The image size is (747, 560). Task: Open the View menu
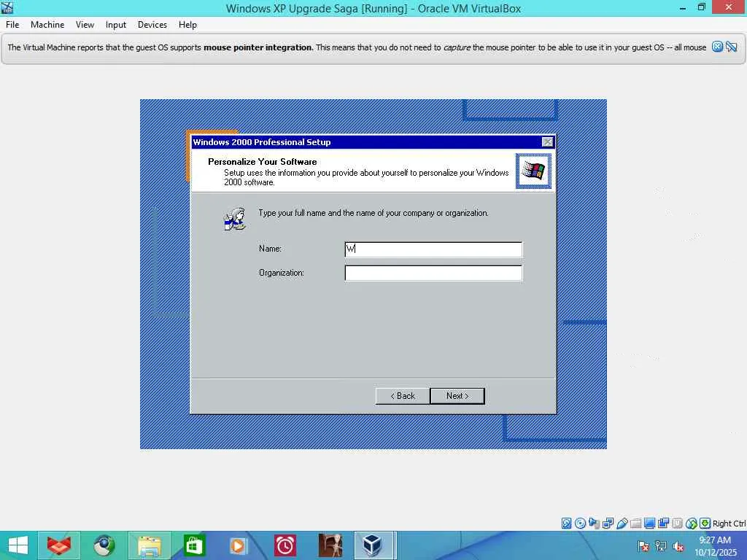85,25
